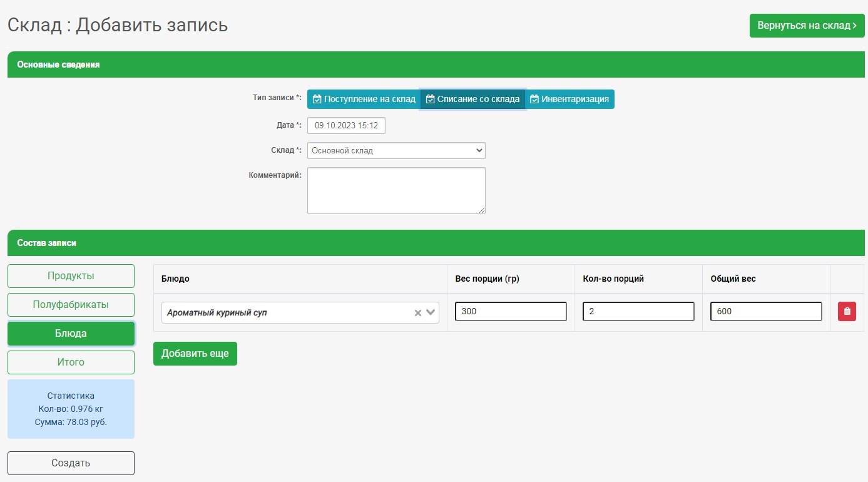Click calendar icon on Поступление на склад
The width and height of the screenshot is (868, 482).
(317, 99)
